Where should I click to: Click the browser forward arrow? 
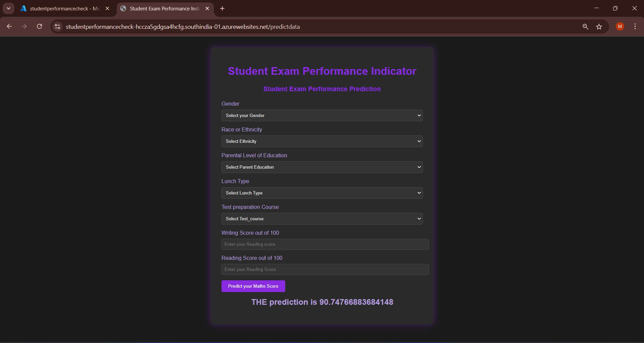[24, 26]
